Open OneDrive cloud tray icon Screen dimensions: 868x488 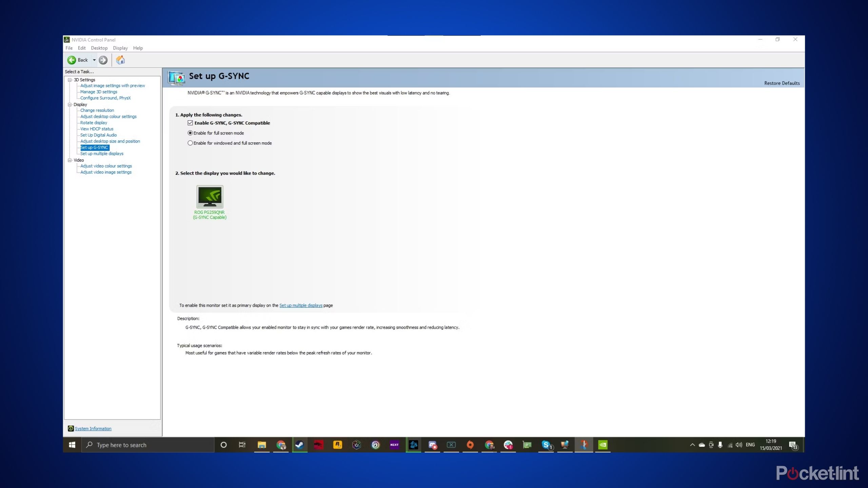click(x=702, y=445)
